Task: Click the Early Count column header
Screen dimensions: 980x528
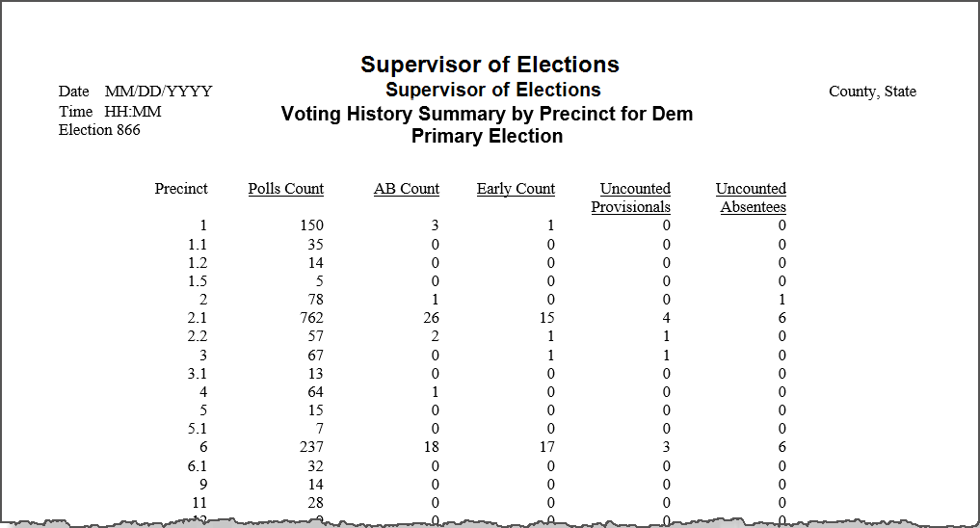Action: (x=516, y=189)
